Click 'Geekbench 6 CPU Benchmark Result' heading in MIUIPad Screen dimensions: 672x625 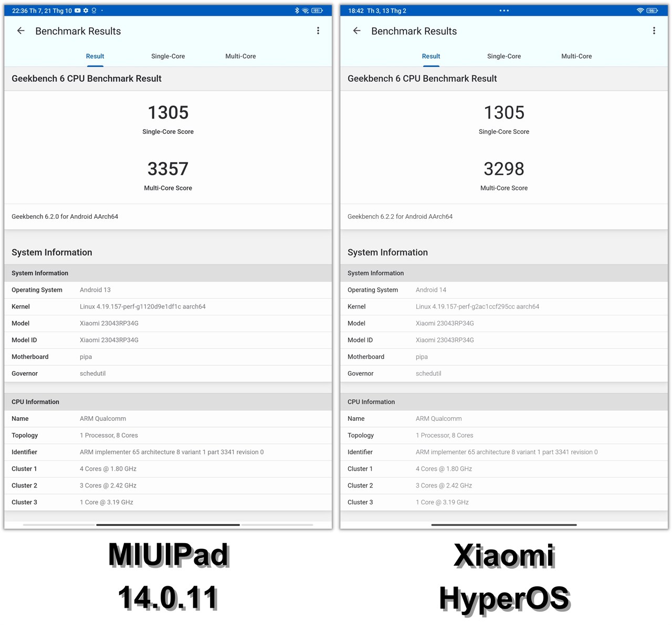(87, 79)
